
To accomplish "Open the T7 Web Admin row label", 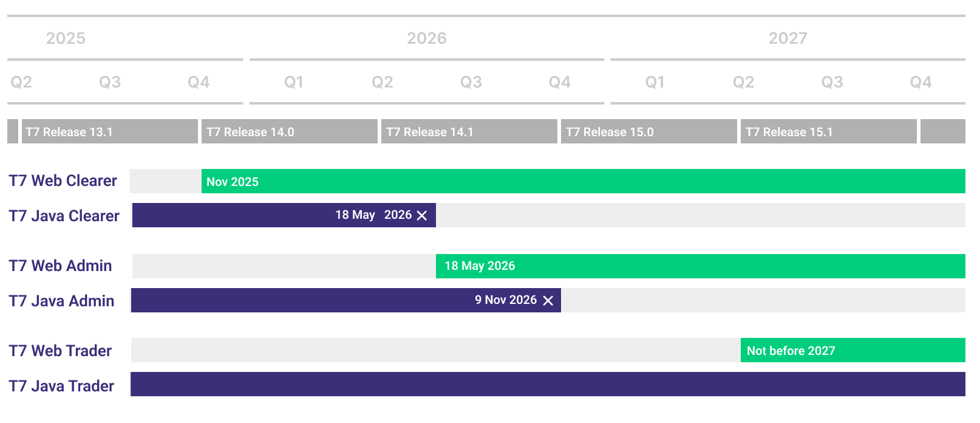I will [60, 266].
